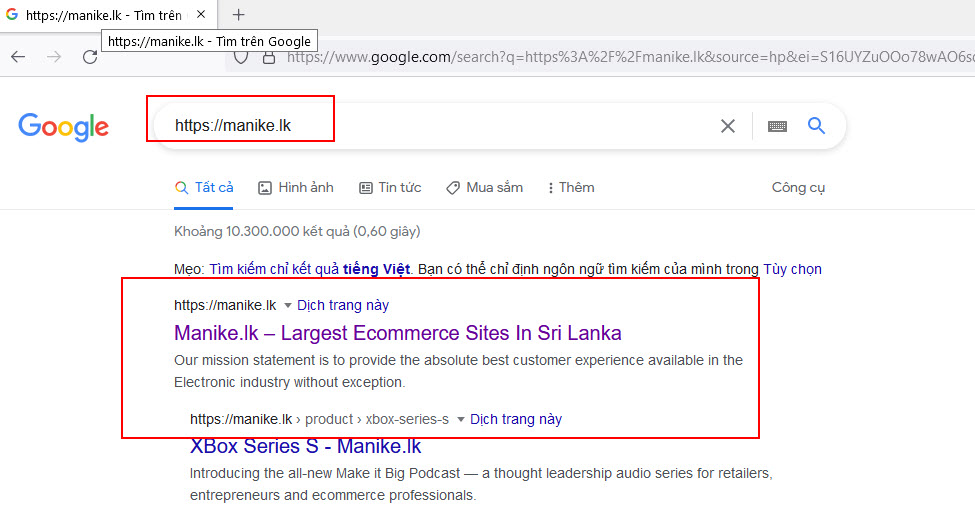Click the 'Make it Big Podcast' result snippet
The width and height of the screenshot is (975, 532).
pos(481,484)
